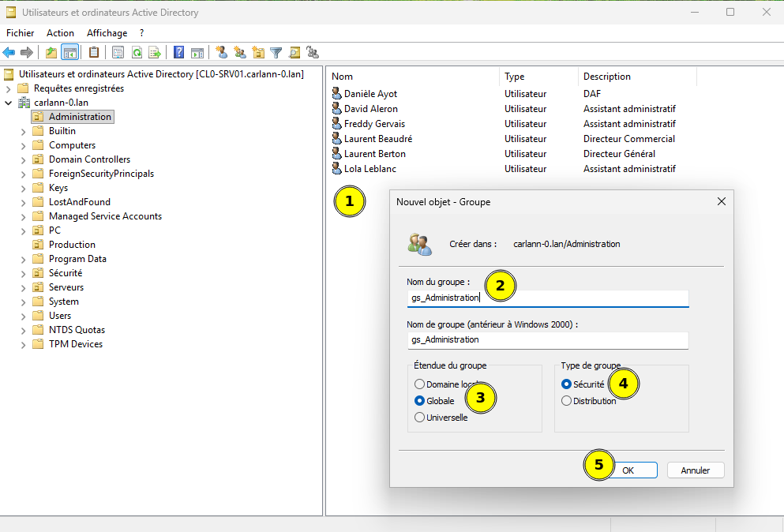
Task: Toggle the Show/Hide console tree icon
Action: click(x=70, y=52)
